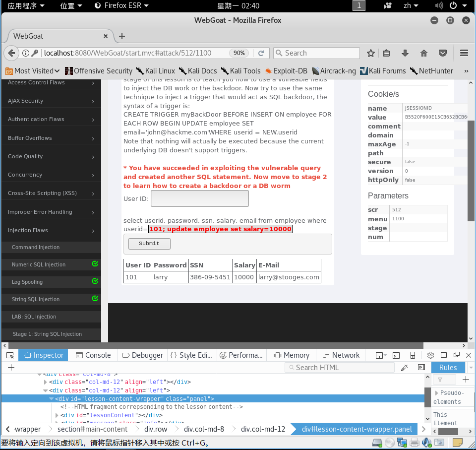Expand AJAX Security category

pyautogui.click(x=51, y=101)
